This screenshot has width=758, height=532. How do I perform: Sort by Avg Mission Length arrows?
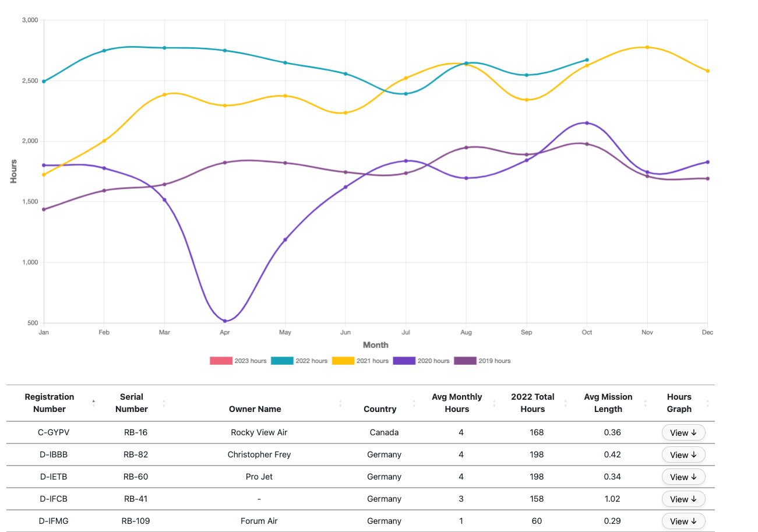click(x=645, y=403)
